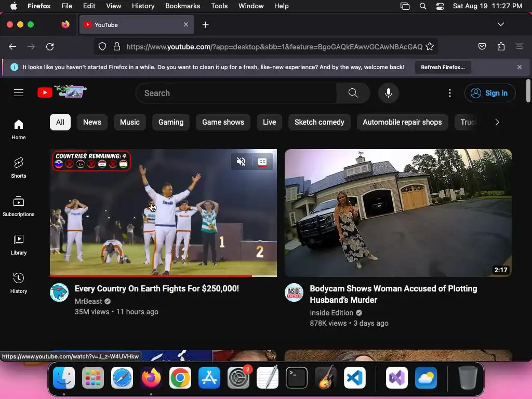Open History in sidebar
Image resolution: width=532 pixels, height=399 pixels.
click(x=19, y=283)
